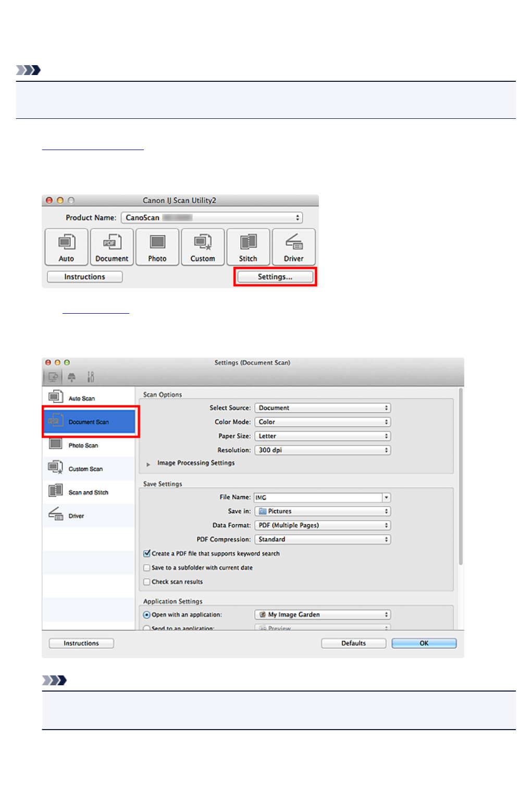
Task: Open the Data Format dropdown
Action: (x=323, y=525)
